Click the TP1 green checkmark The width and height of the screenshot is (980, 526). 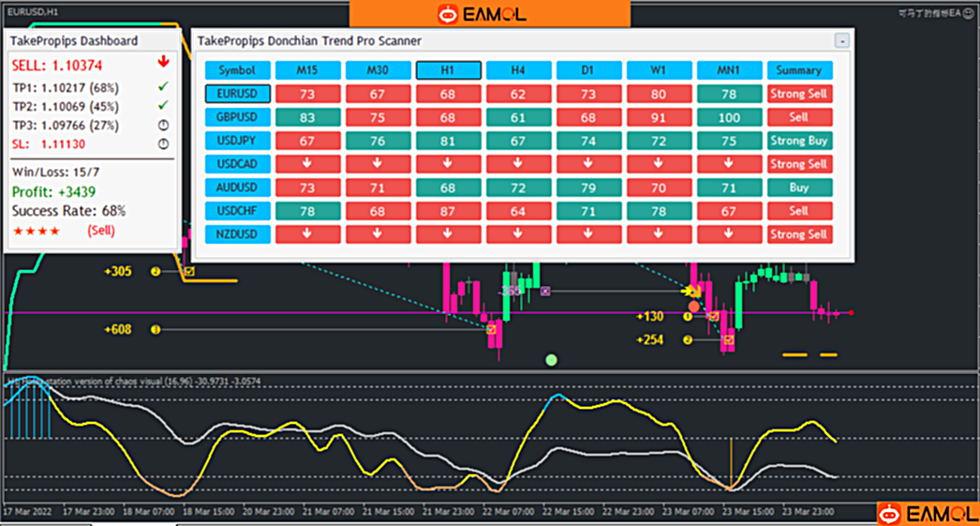(163, 87)
